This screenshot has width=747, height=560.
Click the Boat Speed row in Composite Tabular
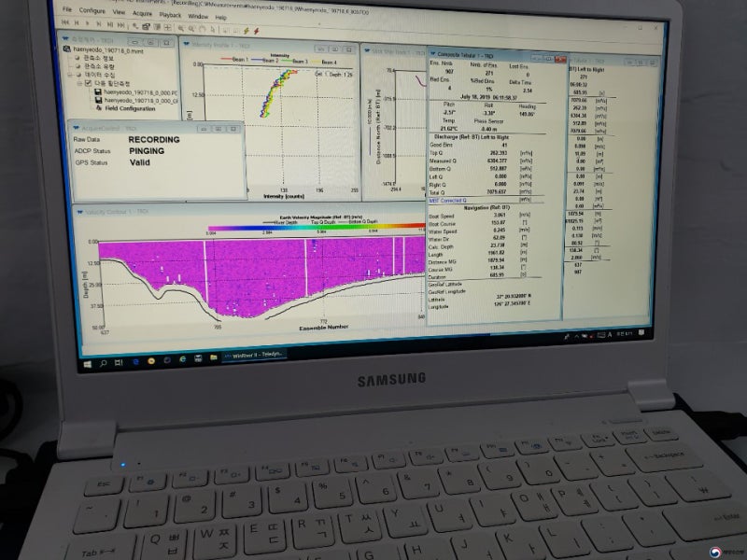[x=480, y=216]
